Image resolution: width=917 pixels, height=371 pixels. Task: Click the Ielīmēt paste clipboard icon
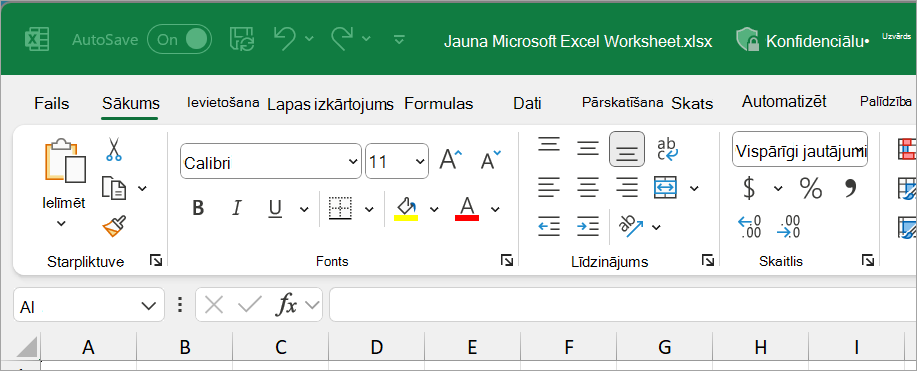(x=65, y=161)
